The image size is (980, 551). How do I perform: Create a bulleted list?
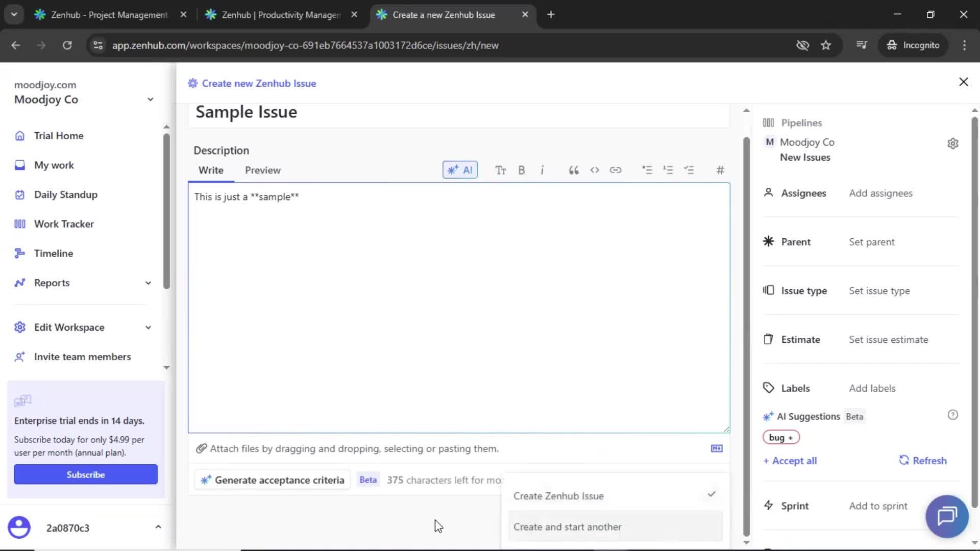[x=647, y=170]
